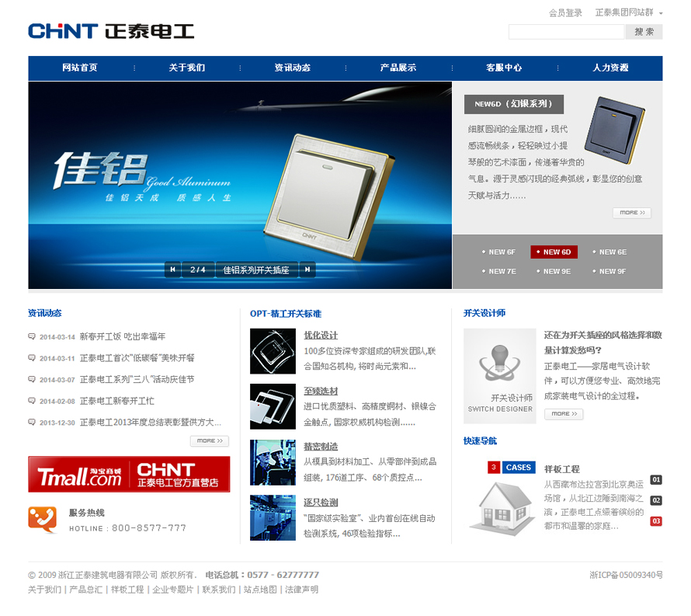Select the NEW 9F series tab
The height and width of the screenshot is (616, 691).
609,272
